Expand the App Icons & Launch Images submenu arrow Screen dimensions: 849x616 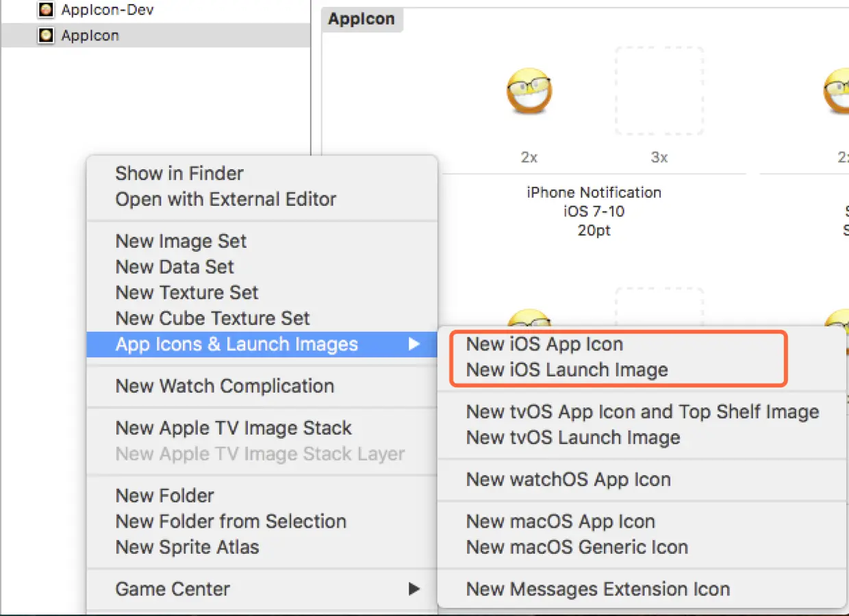(x=414, y=344)
